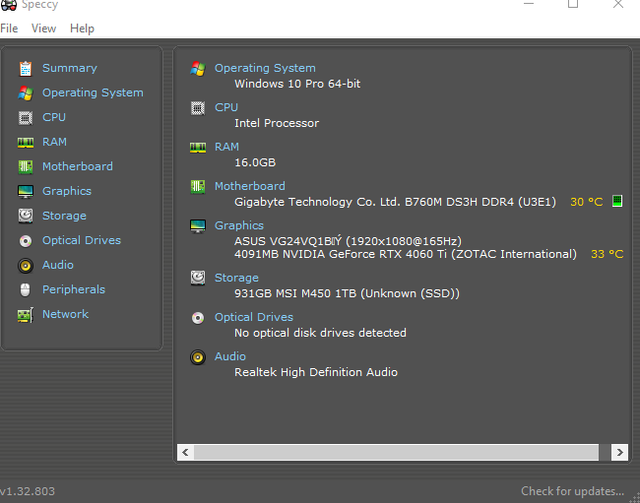
Task: Show RAM details from sidebar
Action: click(x=55, y=142)
